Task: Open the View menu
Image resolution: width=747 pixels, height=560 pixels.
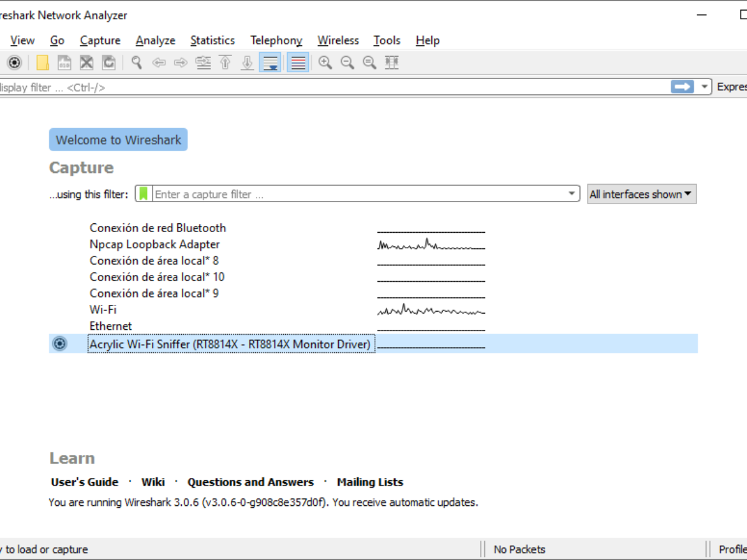Action: pos(22,40)
